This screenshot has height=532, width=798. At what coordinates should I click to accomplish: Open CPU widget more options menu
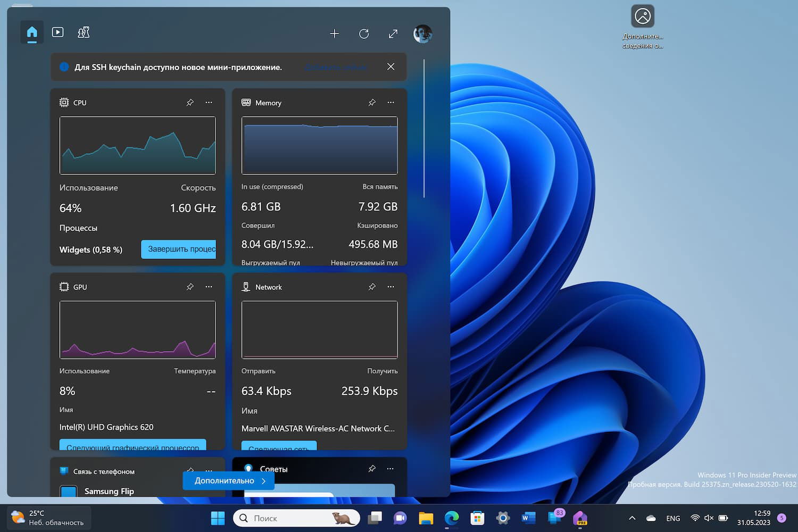click(209, 102)
